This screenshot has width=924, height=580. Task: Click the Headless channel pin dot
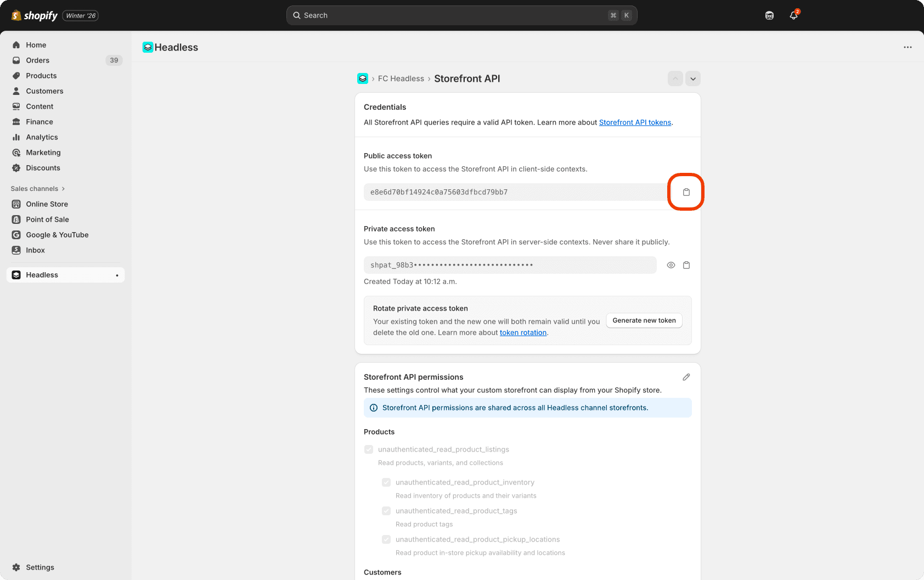[117, 275]
